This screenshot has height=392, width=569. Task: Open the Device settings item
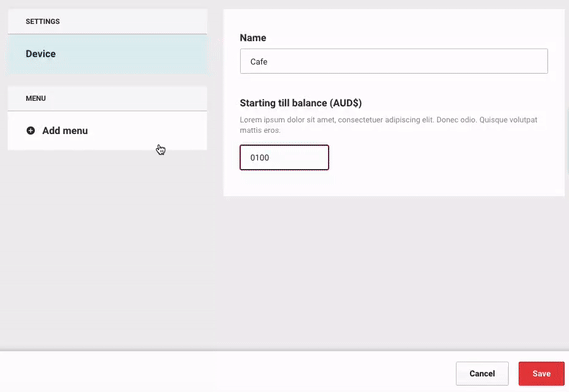click(x=107, y=54)
